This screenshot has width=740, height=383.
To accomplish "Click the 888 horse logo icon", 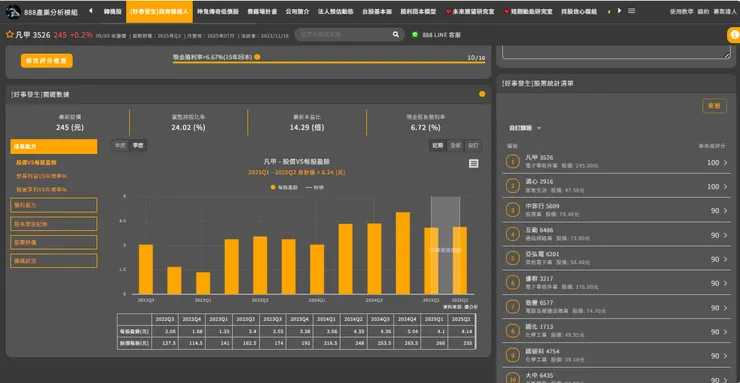I will (x=13, y=11).
